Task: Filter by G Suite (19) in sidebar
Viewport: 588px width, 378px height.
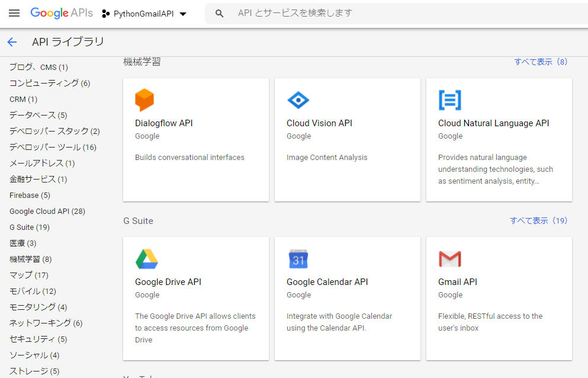Action: pyautogui.click(x=30, y=227)
